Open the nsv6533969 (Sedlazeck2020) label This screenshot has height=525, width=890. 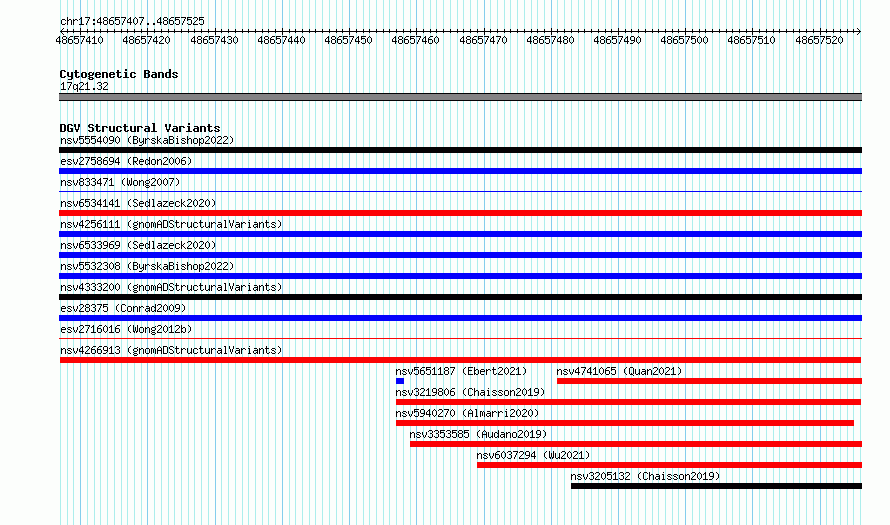click(138, 245)
